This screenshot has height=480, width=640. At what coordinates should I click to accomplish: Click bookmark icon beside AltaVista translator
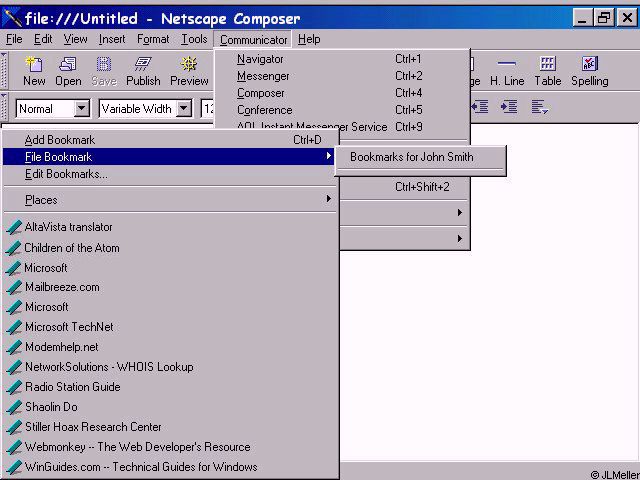pos(14,227)
